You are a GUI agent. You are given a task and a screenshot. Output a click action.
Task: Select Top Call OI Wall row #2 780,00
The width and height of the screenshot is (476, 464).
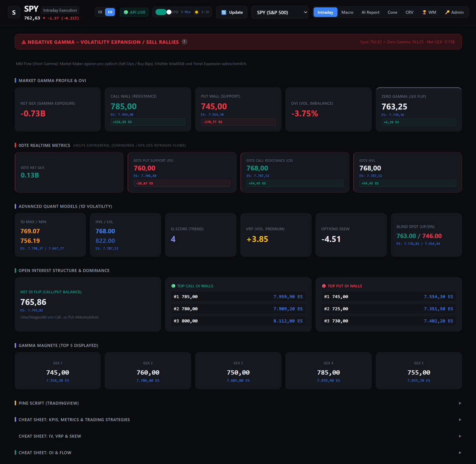238,309
